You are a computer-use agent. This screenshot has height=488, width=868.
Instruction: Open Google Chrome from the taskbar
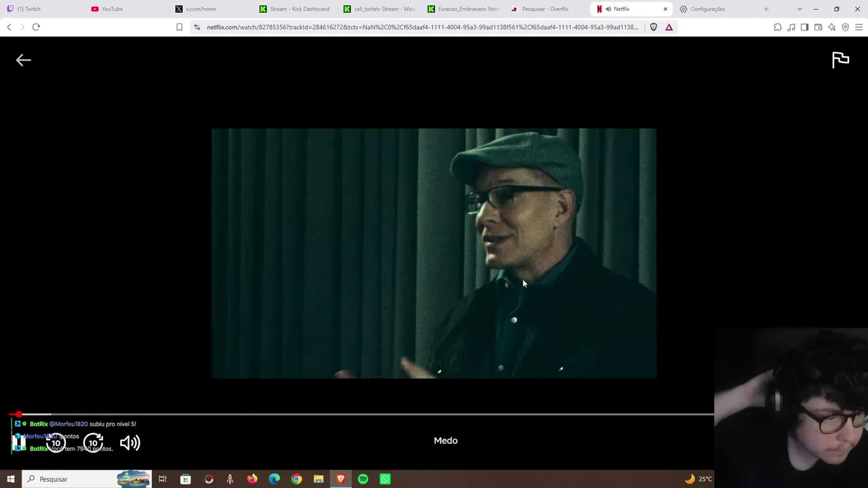[x=296, y=479]
